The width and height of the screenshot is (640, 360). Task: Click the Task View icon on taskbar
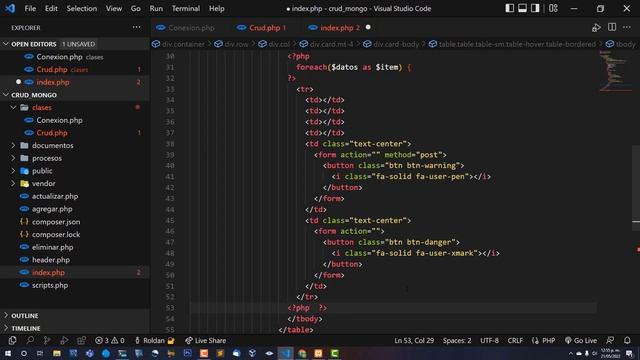(x=40, y=353)
